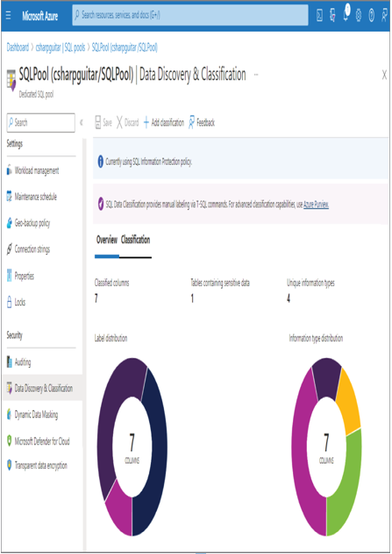Screen dimensions: 392x554
Task: Click the search resources box in header
Action: pyautogui.click(x=190, y=15)
